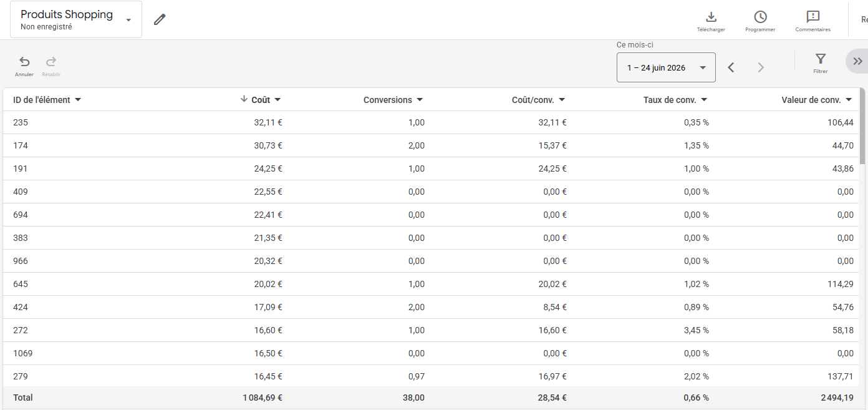Click the total conversion rate 0,66 %
868x410 pixels.
tap(697, 398)
